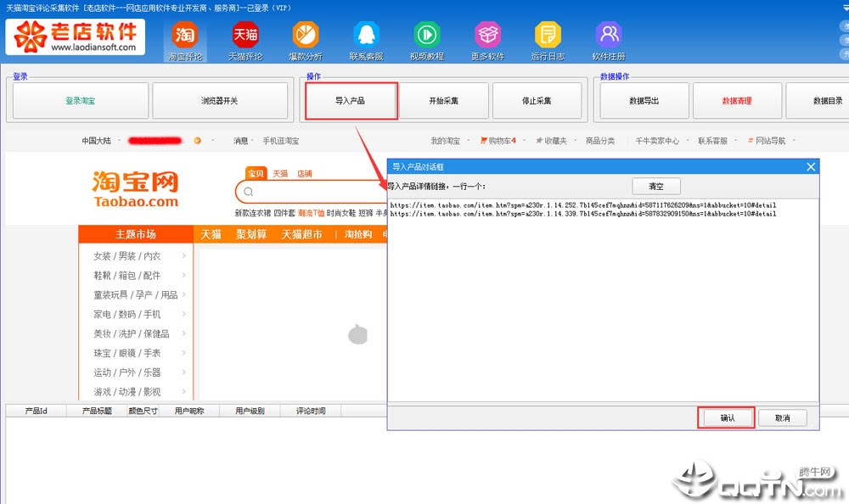Click hot search term 时尚女鞋
This screenshot has height=504, width=849.
tap(341, 213)
